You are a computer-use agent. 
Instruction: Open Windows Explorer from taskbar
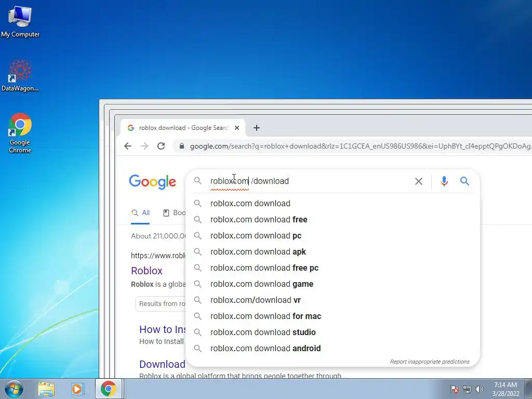[x=46, y=389]
